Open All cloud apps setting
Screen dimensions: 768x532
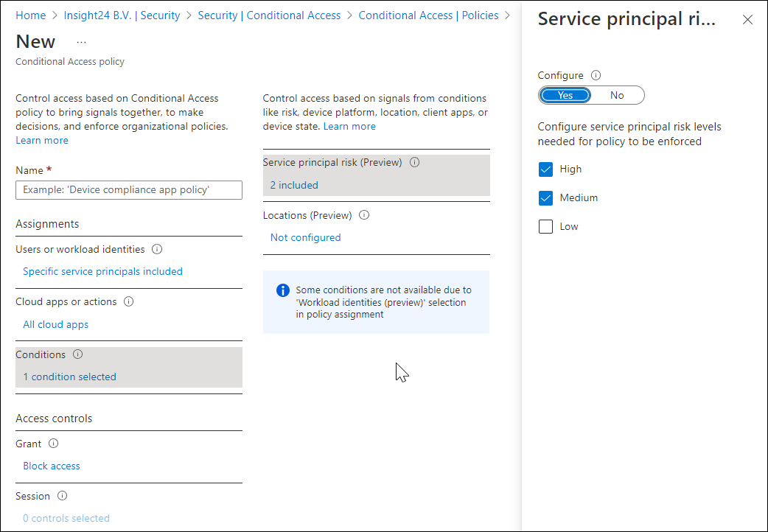coord(56,324)
